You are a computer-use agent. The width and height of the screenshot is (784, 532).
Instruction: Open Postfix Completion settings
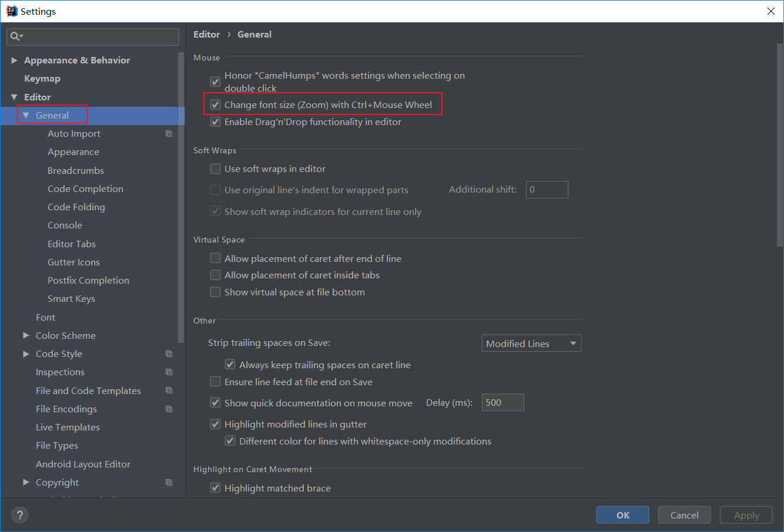click(x=88, y=281)
